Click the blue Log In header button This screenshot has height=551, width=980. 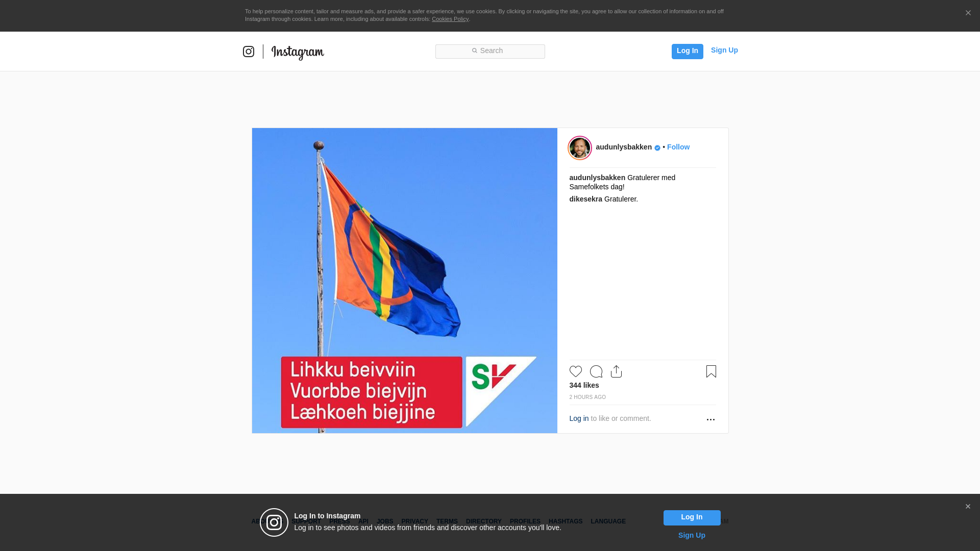tap(687, 51)
